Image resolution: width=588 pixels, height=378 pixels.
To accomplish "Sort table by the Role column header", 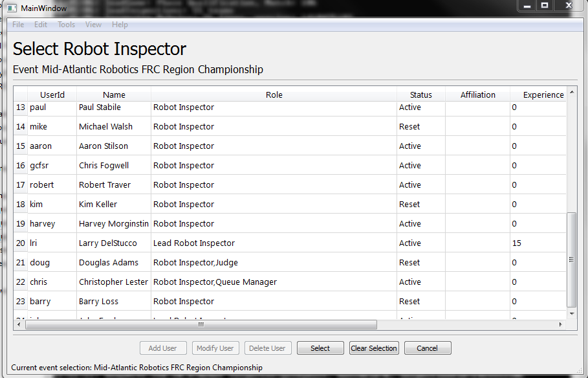I will pos(274,95).
